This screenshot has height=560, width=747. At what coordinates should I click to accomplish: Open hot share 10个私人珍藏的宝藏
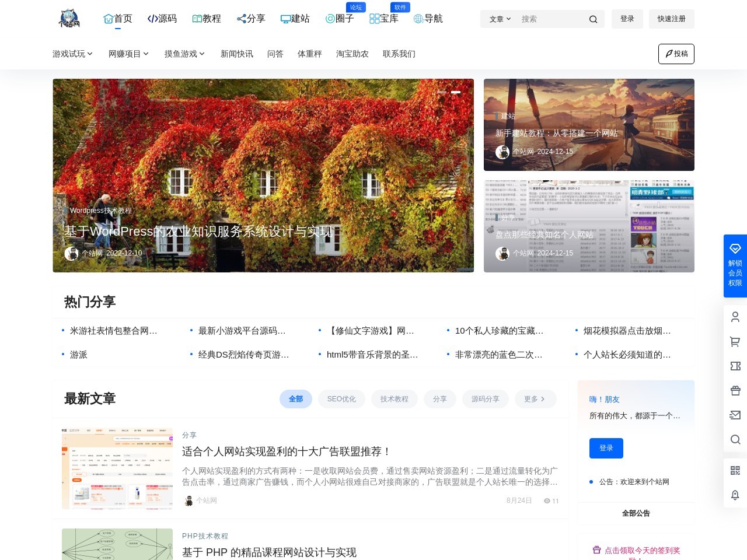click(x=500, y=331)
